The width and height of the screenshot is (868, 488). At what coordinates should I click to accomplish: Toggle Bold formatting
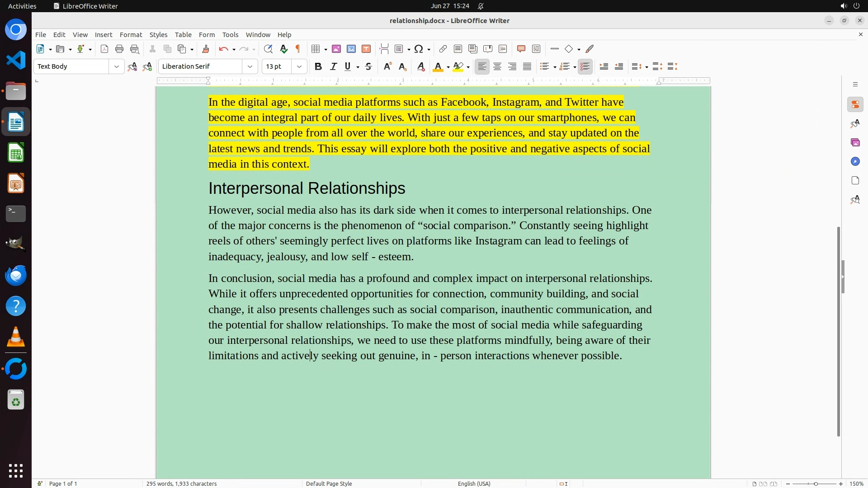tap(318, 66)
